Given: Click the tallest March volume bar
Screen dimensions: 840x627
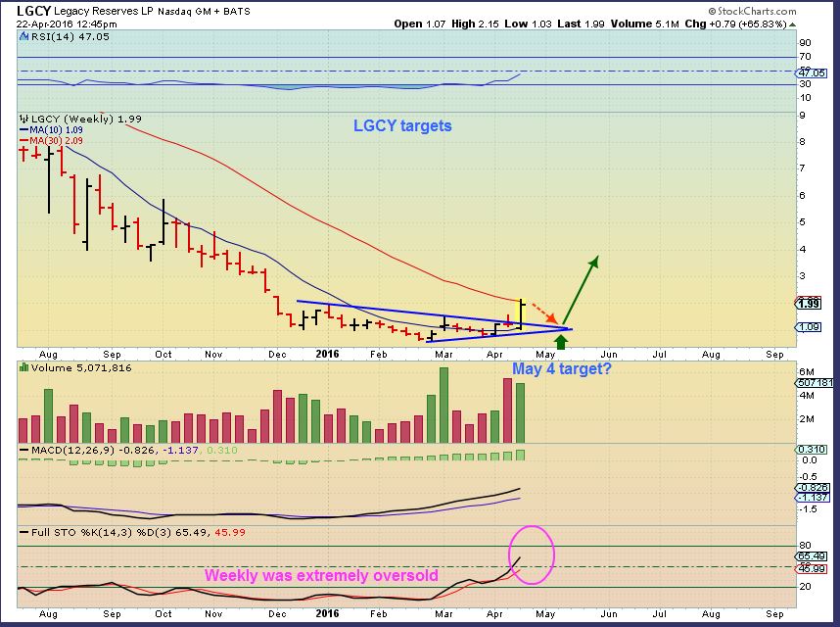Looking at the screenshot, I should tap(443, 406).
